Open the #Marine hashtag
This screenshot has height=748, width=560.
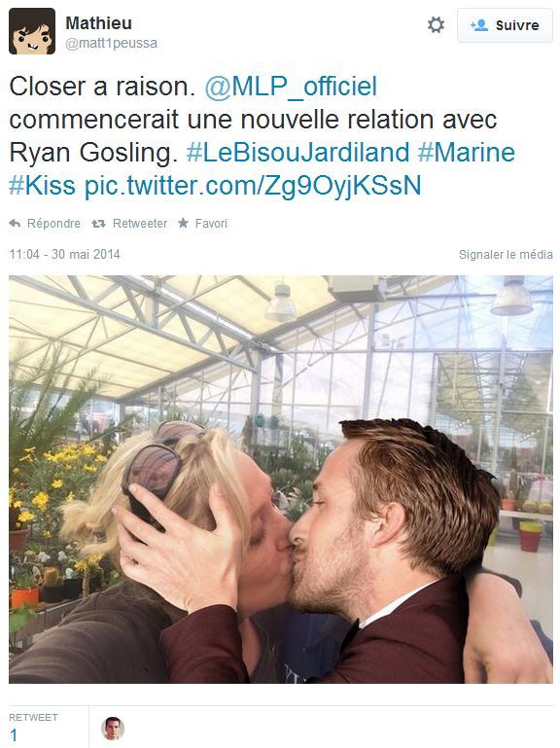click(x=467, y=153)
